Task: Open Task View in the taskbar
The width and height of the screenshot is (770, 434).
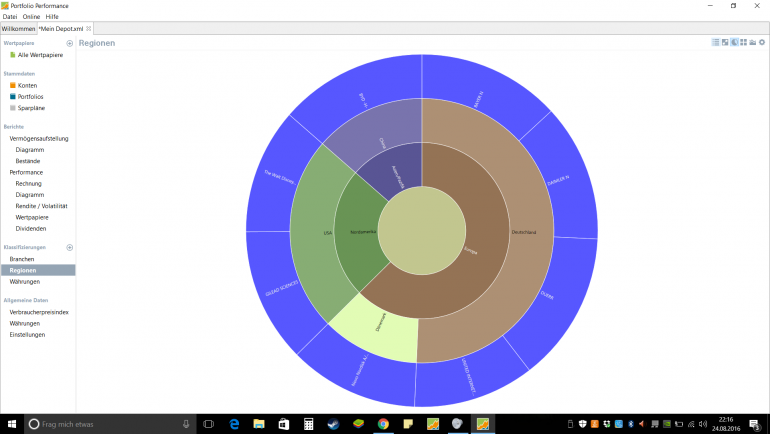Action: 209,424
